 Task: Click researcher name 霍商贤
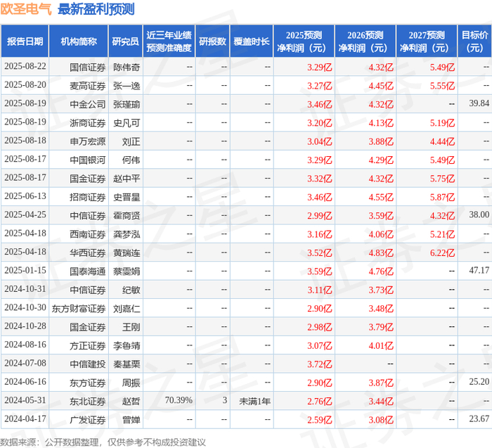tap(127, 215)
